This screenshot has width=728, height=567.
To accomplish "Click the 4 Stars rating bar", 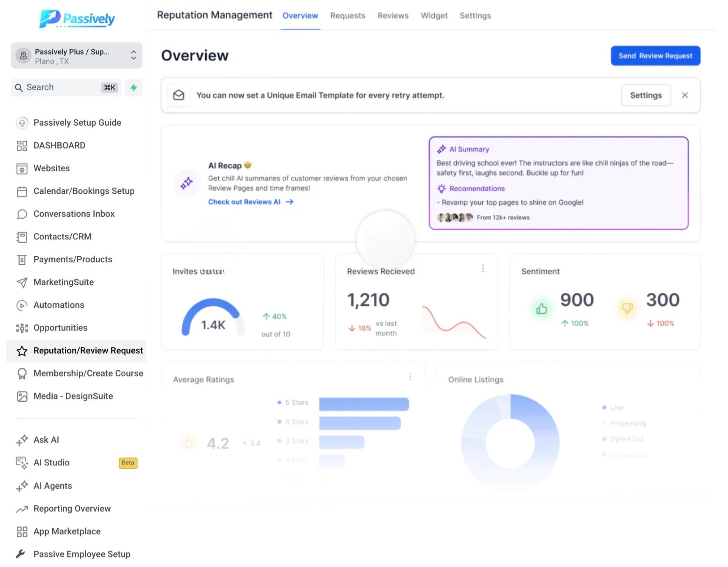I will (x=360, y=423).
